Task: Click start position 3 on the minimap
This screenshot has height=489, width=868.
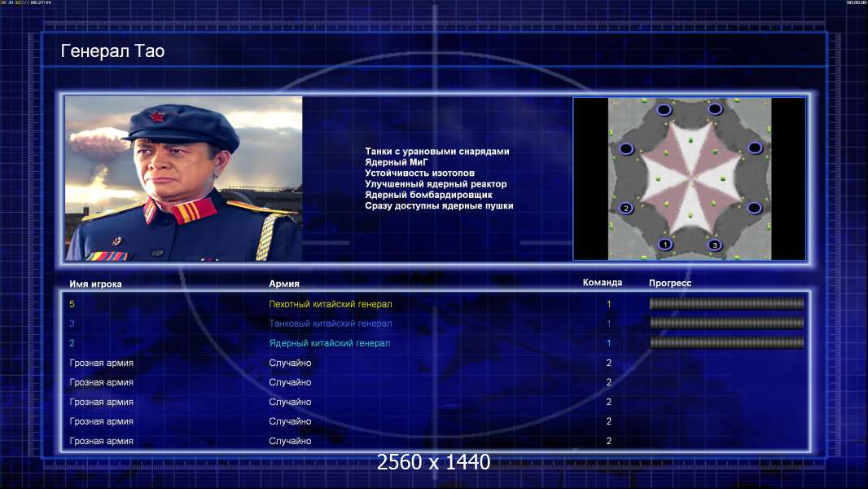Action: (x=714, y=244)
